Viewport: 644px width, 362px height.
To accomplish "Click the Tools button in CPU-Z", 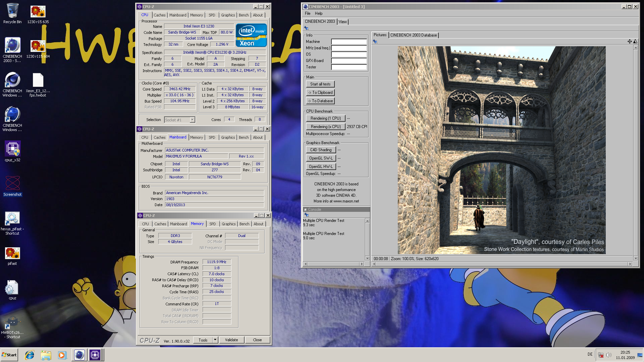I will (x=203, y=340).
